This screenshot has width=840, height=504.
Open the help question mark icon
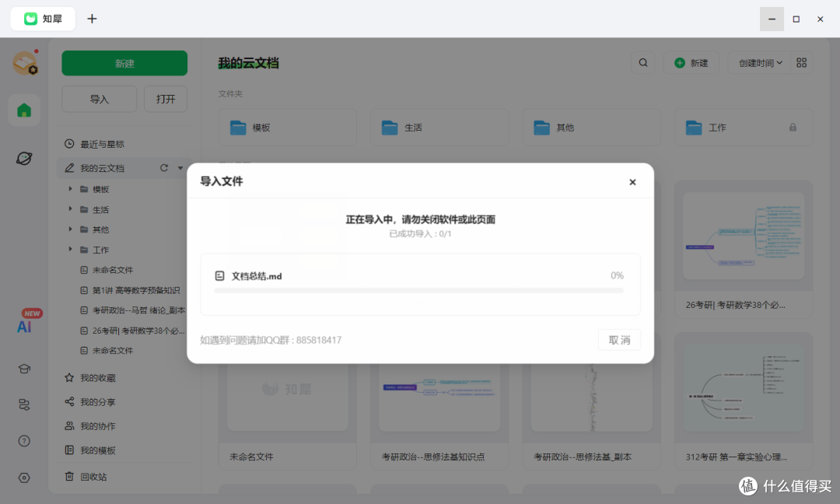[24, 441]
